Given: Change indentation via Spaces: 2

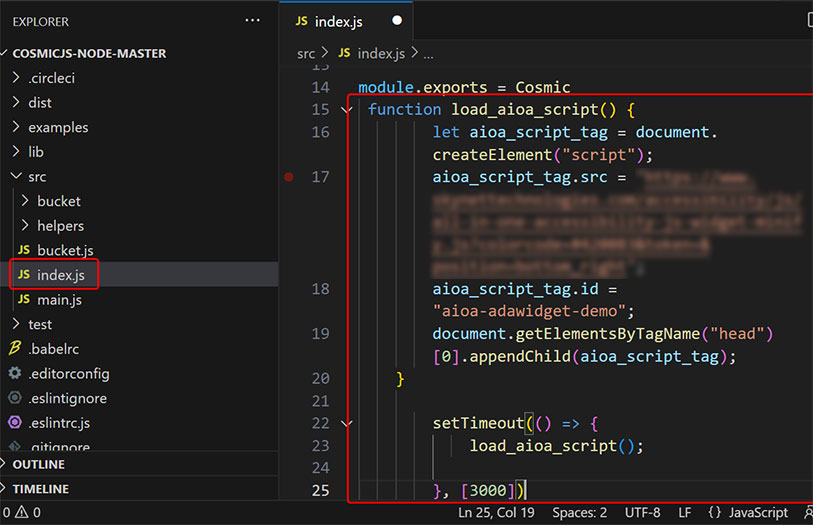Looking at the screenshot, I should (x=579, y=513).
